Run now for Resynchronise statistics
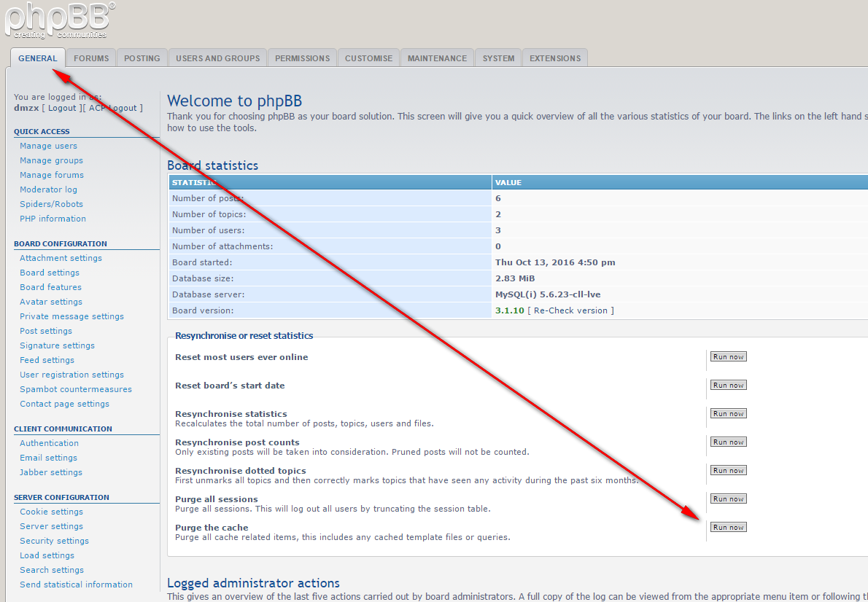The image size is (868, 602). tap(728, 414)
